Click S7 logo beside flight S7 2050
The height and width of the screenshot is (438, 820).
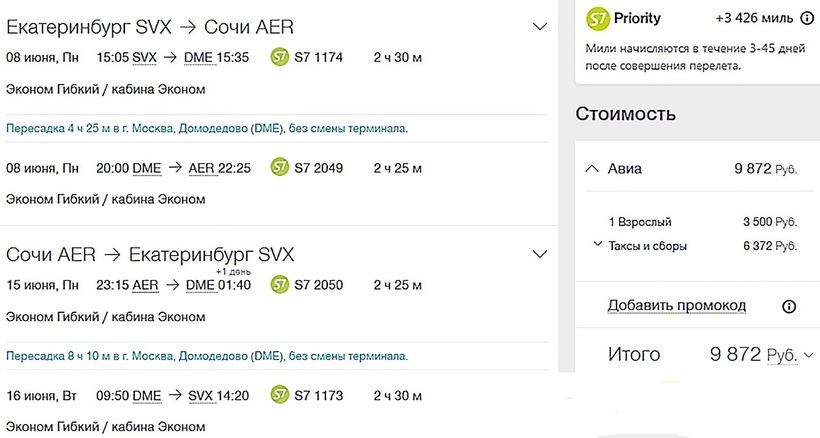pyautogui.click(x=280, y=285)
